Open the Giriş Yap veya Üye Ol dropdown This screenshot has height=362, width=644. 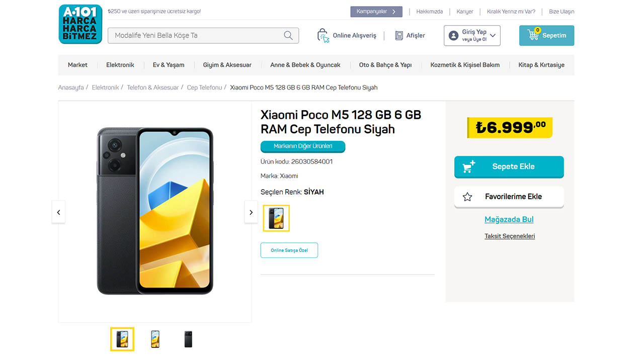point(472,35)
